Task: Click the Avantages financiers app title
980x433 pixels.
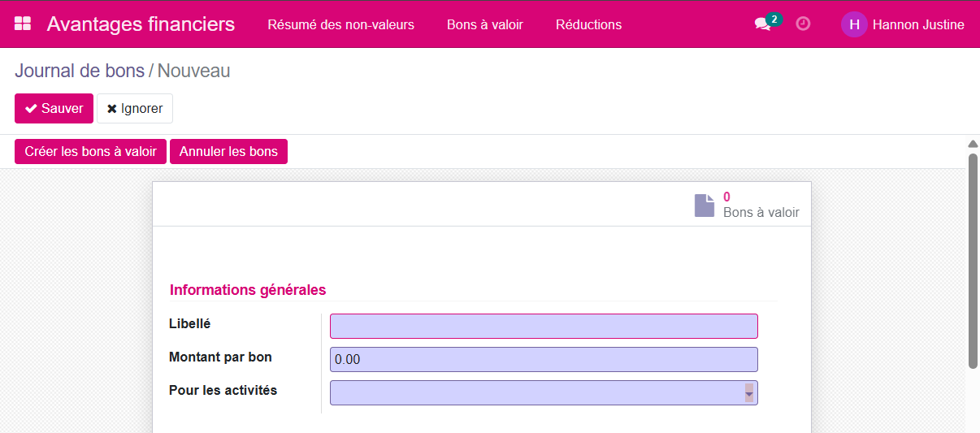Action: [x=141, y=24]
